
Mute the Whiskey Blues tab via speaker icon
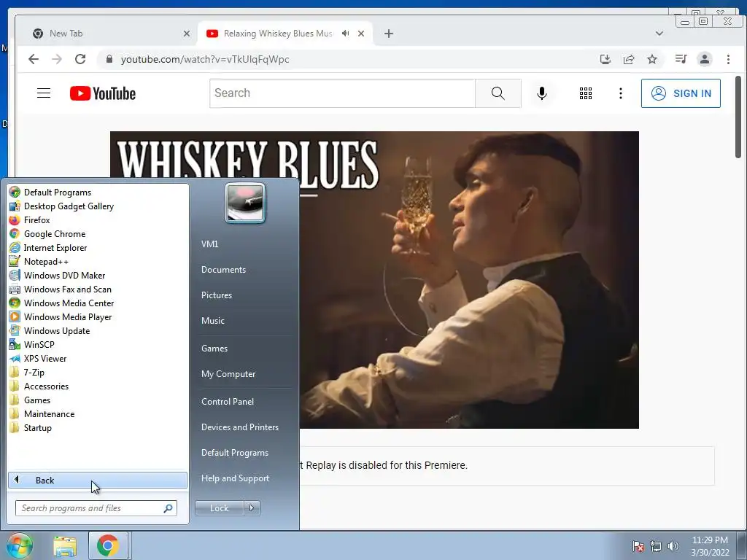[345, 34]
